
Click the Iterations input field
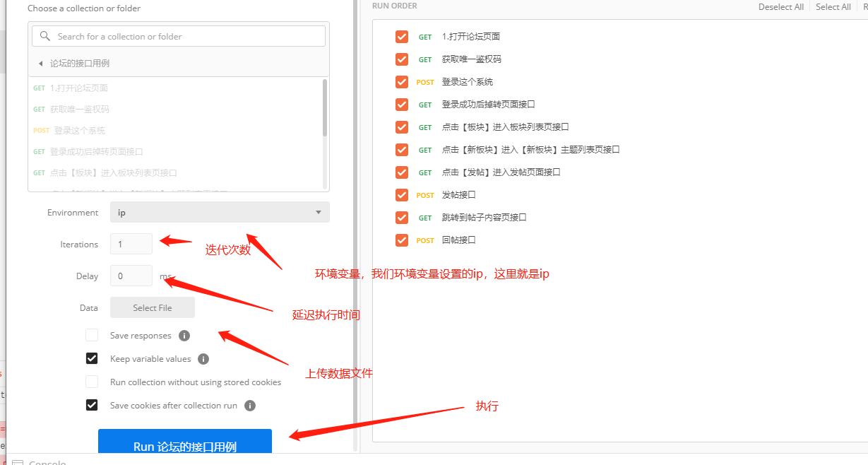(131, 244)
